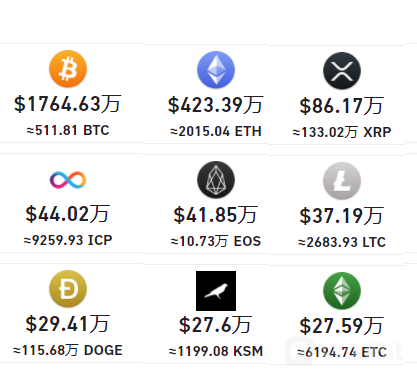Click the green Ethereum Classic icon
The width and height of the screenshot is (417, 381).
[342, 291]
